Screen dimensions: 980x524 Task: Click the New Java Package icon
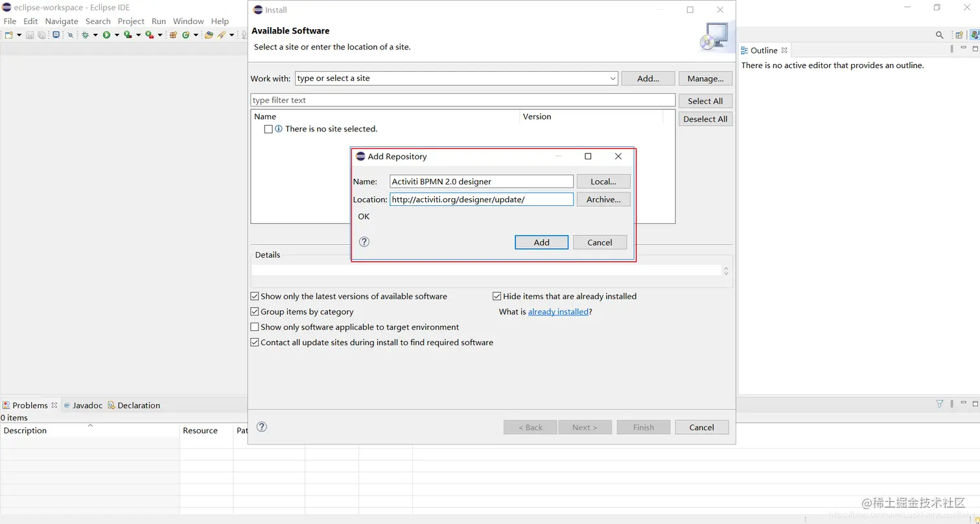coord(173,35)
